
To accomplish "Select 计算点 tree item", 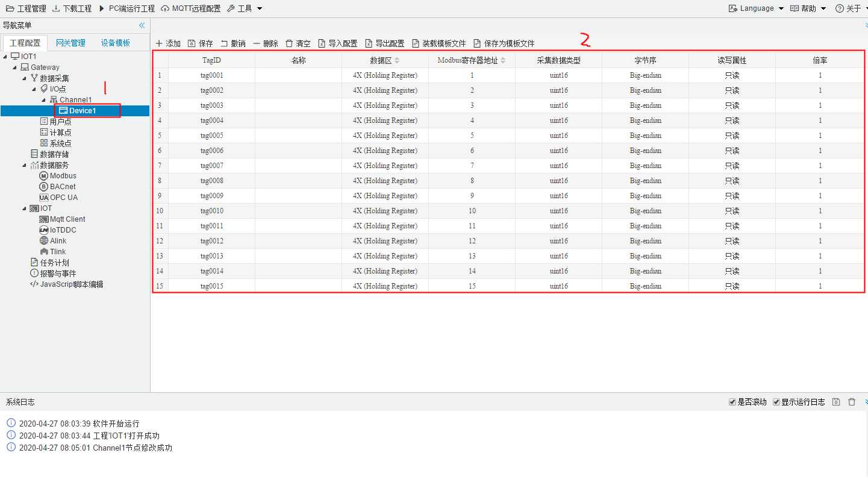I will pyautogui.click(x=60, y=133).
